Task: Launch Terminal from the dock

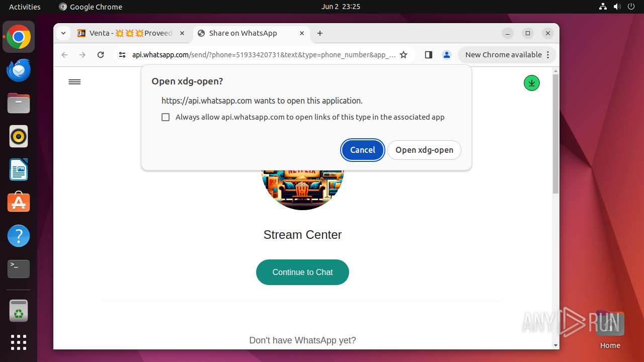Action: 19,269
